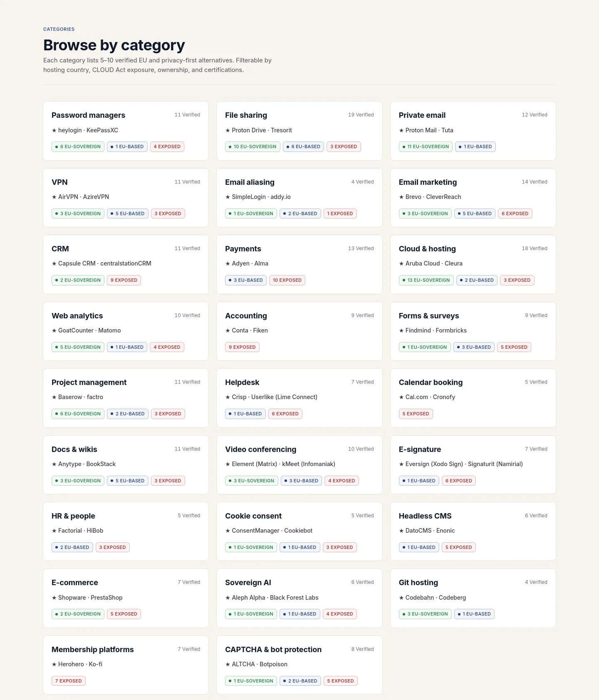Select the Git hosting category
This screenshot has width=599, height=700.
pyautogui.click(x=473, y=598)
